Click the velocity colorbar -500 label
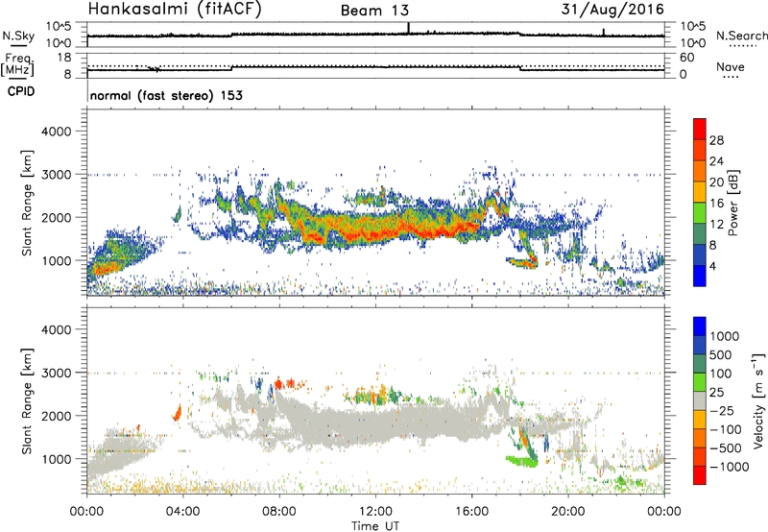The height and width of the screenshot is (532, 768). (725, 448)
